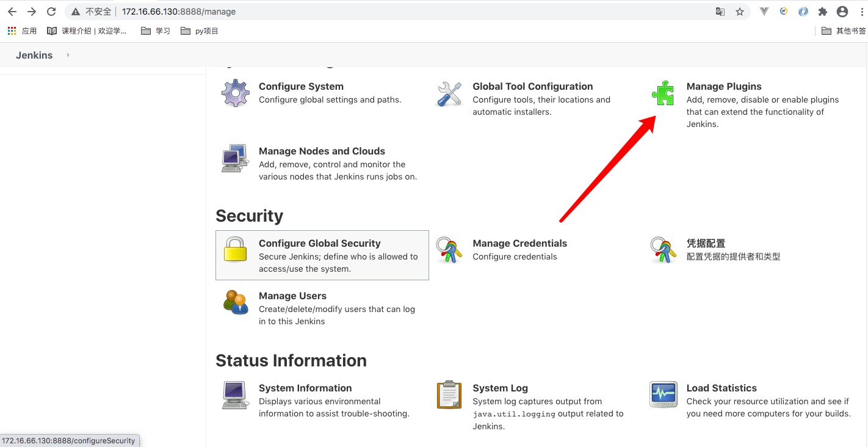Image resolution: width=868 pixels, height=447 pixels.
Task: Click the Jenkins breadcrumb link
Action: [34, 55]
